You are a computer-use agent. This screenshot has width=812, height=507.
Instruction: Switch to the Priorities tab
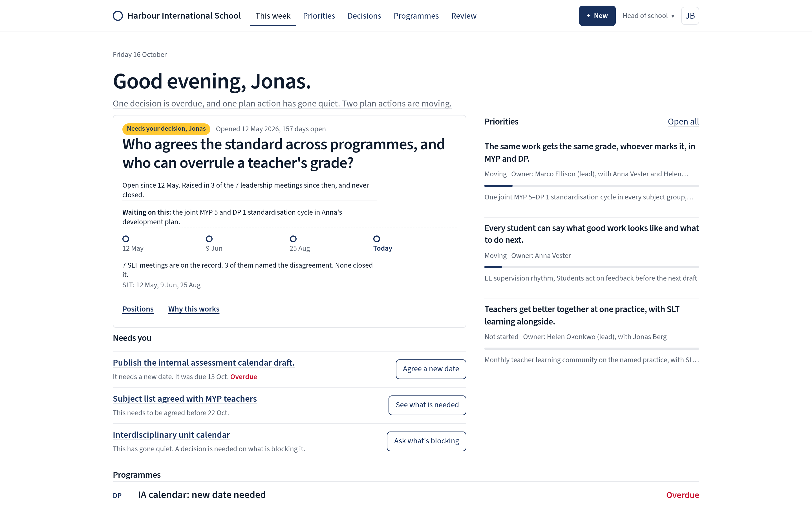point(319,16)
